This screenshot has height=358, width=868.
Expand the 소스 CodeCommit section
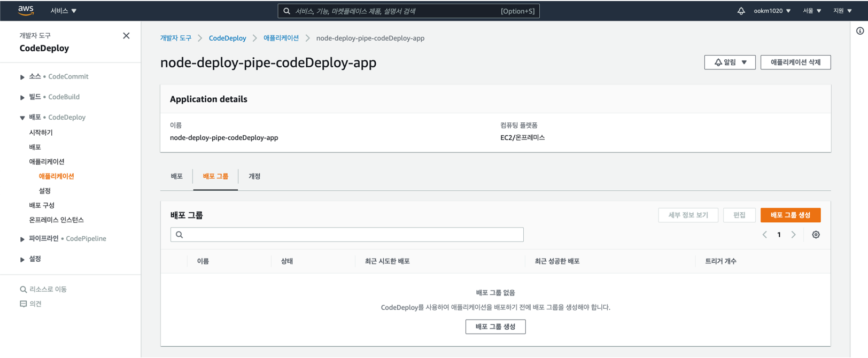[22, 77]
